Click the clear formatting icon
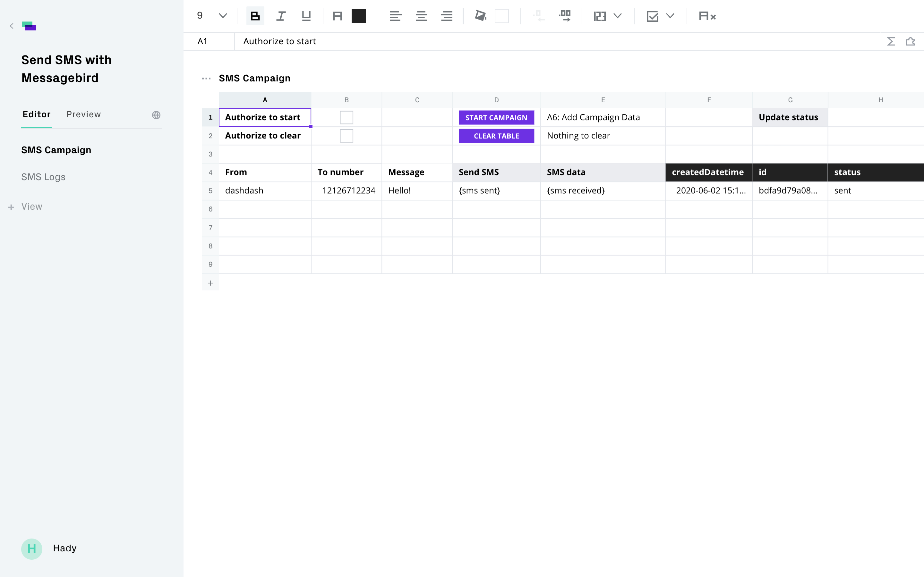This screenshot has width=924, height=577. [707, 16]
